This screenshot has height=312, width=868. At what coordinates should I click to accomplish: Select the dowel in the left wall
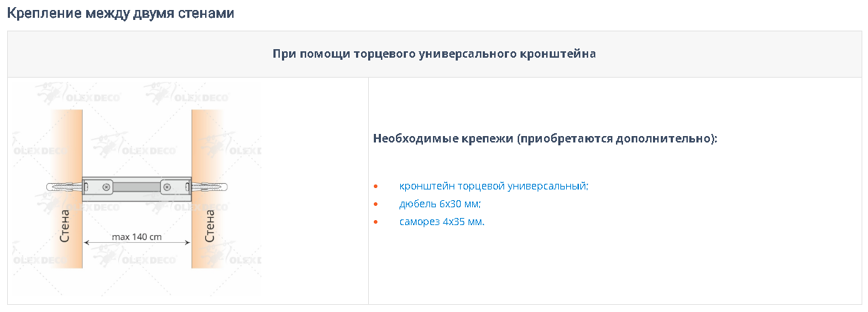pyautogui.click(x=65, y=187)
